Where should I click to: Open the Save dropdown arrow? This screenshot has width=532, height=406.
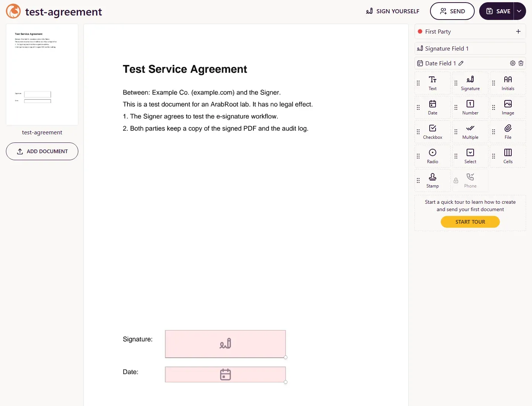(x=519, y=11)
